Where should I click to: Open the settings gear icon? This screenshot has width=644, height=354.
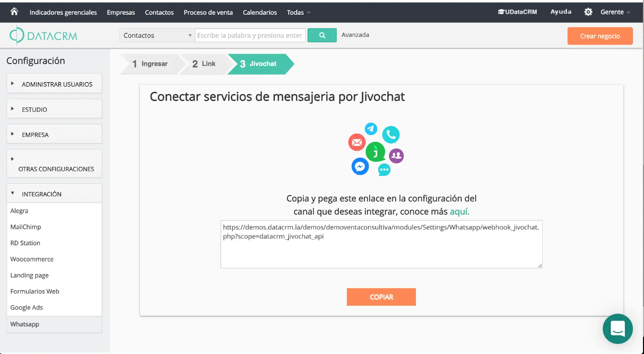(588, 12)
